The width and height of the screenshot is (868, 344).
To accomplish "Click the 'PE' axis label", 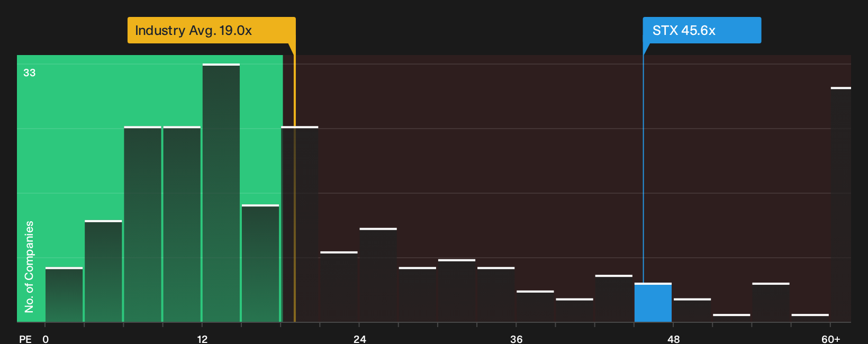I will [25, 339].
